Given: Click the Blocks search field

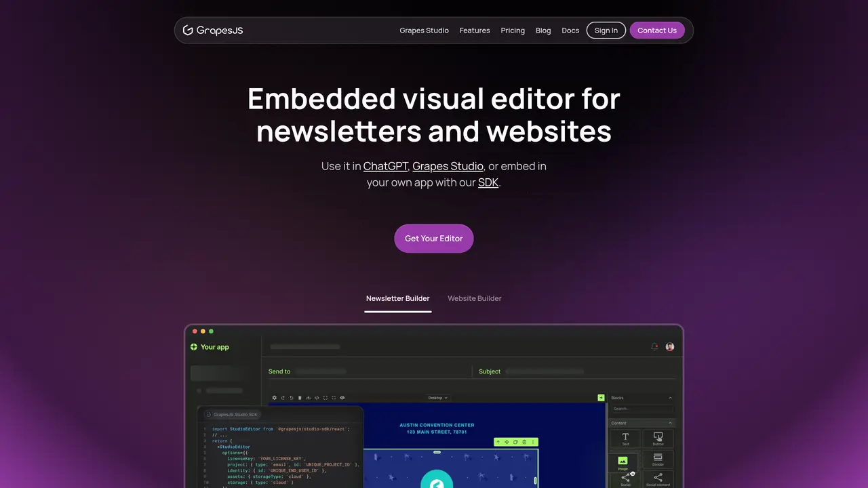Looking at the screenshot, I should [642, 409].
